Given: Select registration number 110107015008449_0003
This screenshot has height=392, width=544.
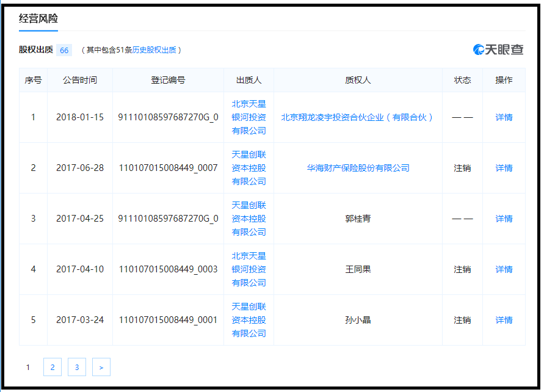Looking at the screenshot, I should pos(169,269).
